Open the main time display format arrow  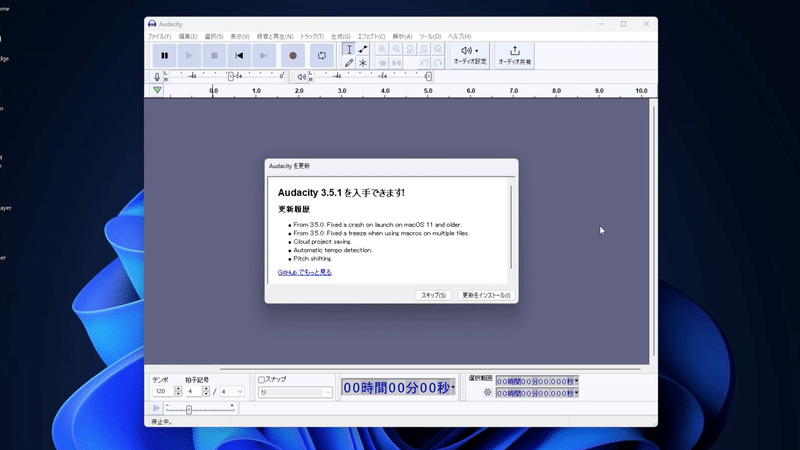pos(453,388)
